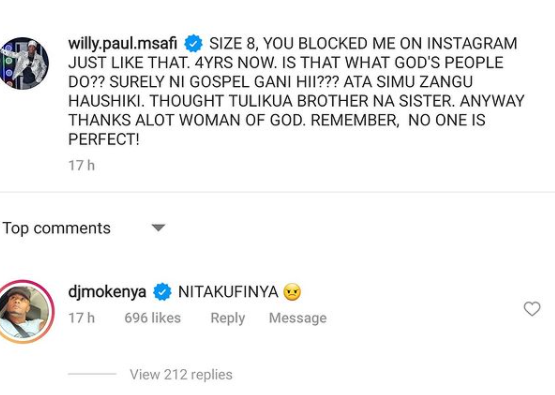Like djmokenya's comment with the heart icon
555x395 pixels.
coord(532,309)
